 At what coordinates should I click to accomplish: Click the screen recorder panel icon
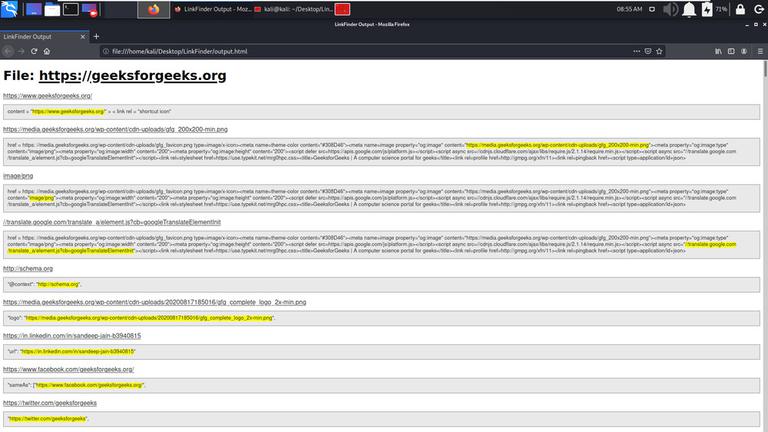coord(90,9)
